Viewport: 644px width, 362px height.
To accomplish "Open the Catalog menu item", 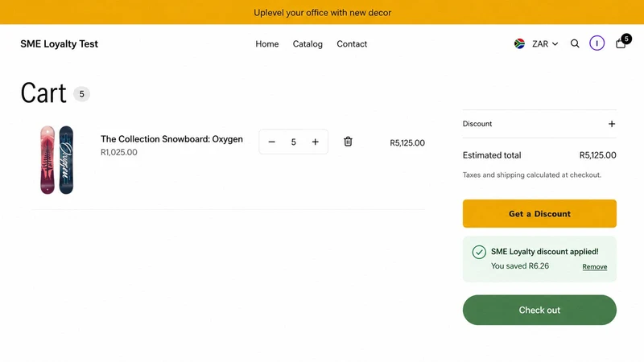I will click(x=308, y=44).
